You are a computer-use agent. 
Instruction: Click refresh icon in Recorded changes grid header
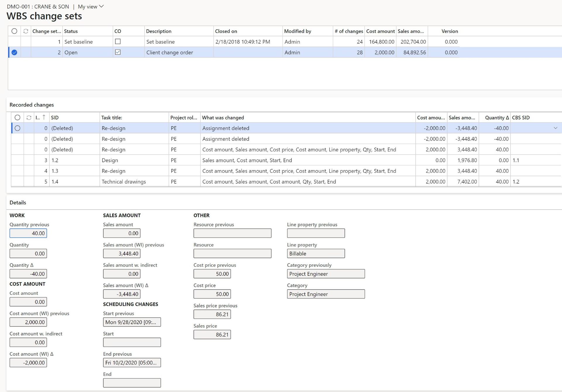click(29, 117)
